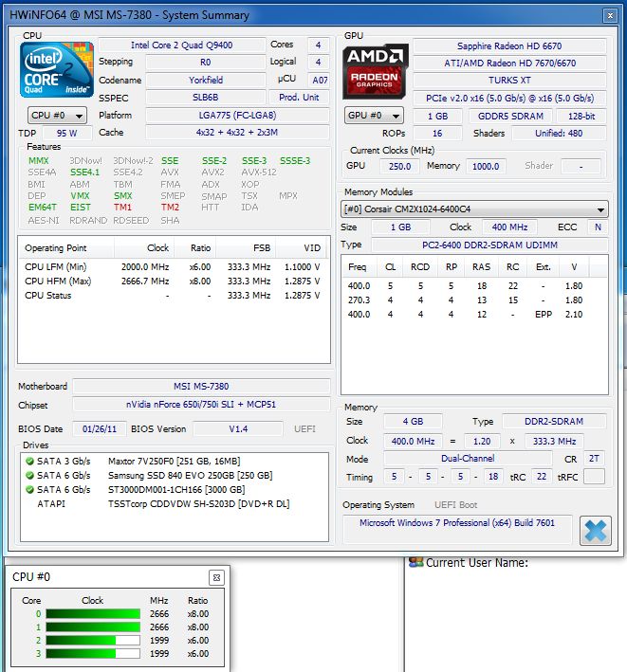Click the TSSTcorp CDDVDW SH-S203D entry
The image size is (627, 672).
pyautogui.click(x=199, y=504)
